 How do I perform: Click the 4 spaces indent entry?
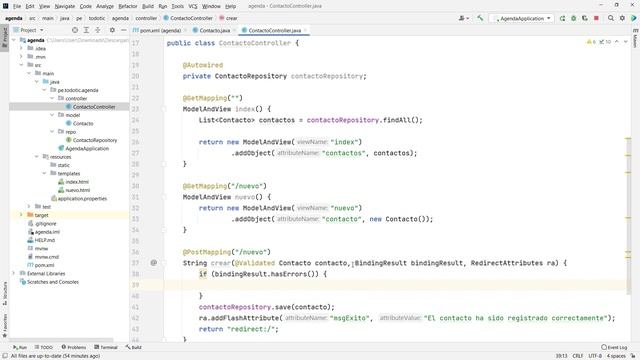(616, 356)
